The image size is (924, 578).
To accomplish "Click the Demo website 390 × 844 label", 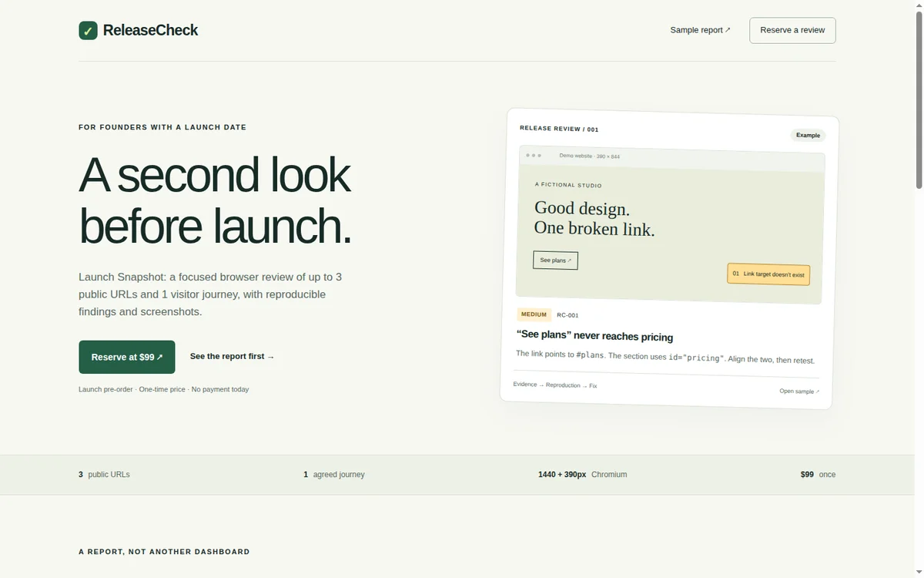I will click(x=589, y=156).
